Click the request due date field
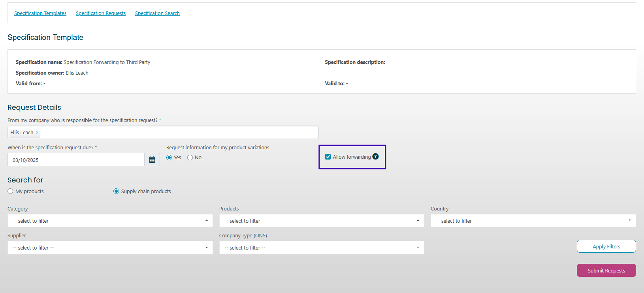Screen dimensions: 644x293 pyautogui.click(x=76, y=160)
